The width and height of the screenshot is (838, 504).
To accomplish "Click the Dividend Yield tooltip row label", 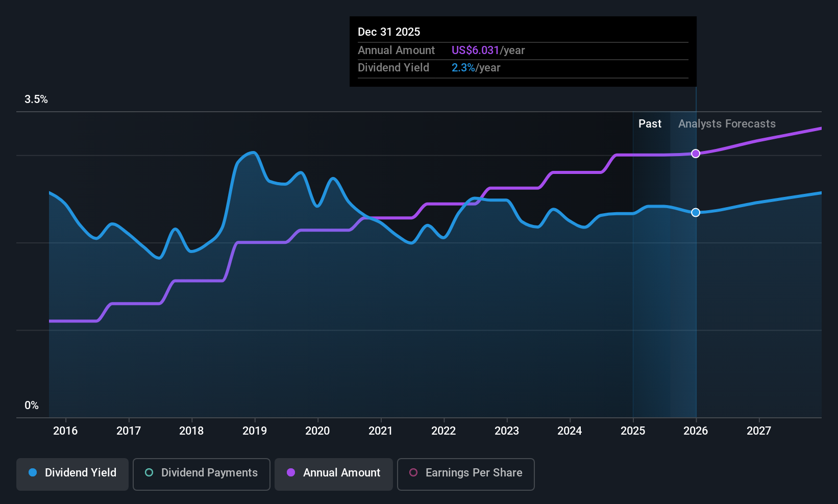I will click(393, 67).
